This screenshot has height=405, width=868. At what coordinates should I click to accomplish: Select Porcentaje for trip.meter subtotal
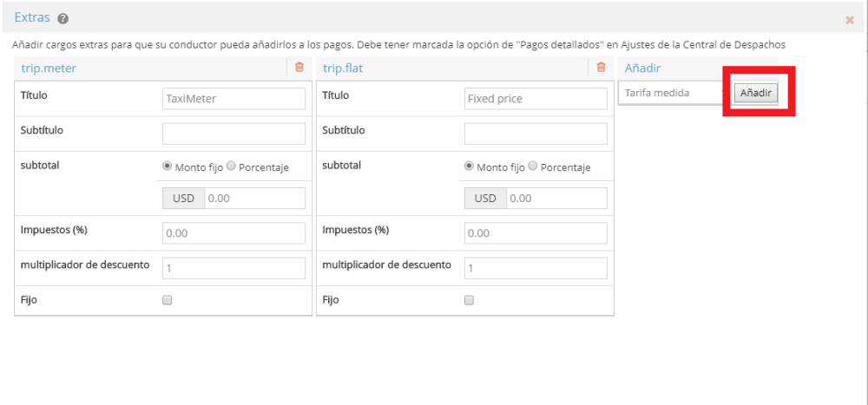(x=232, y=167)
